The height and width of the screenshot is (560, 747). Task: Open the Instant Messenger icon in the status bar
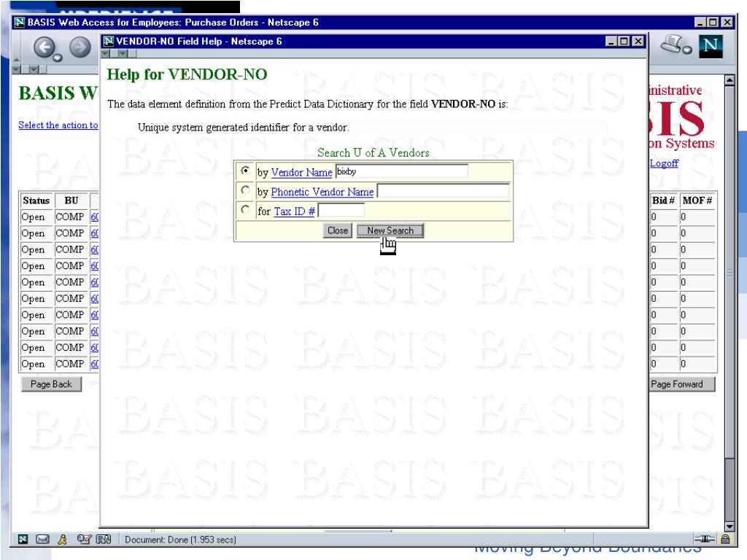tap(62, 539)
